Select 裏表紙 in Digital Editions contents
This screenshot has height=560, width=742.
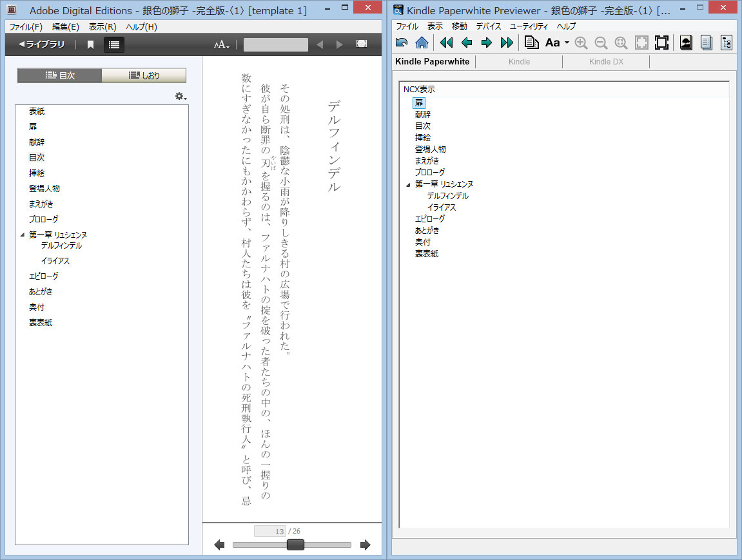(x=41, y=323)
